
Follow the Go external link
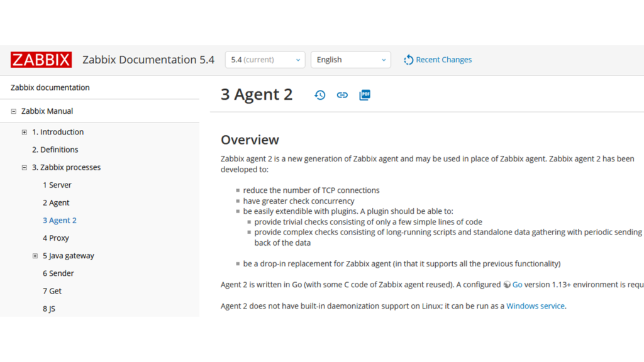click(x=517, y=285)
